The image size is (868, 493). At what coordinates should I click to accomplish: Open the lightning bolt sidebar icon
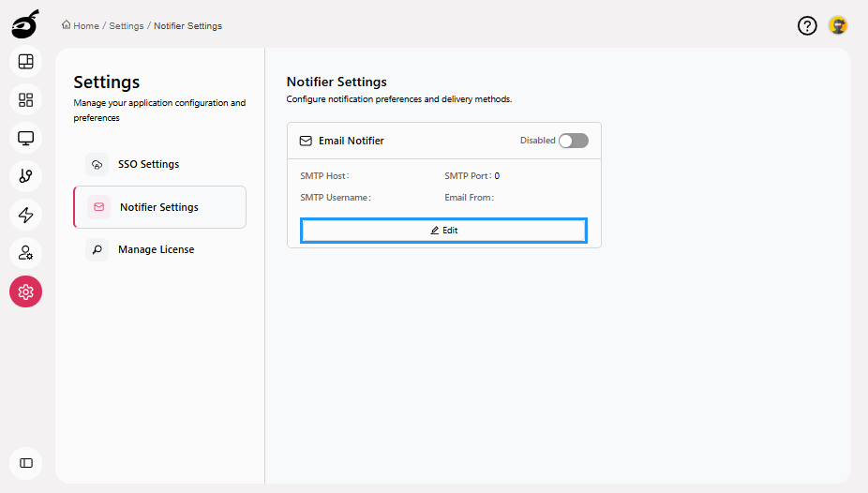[x=26, y=215]
